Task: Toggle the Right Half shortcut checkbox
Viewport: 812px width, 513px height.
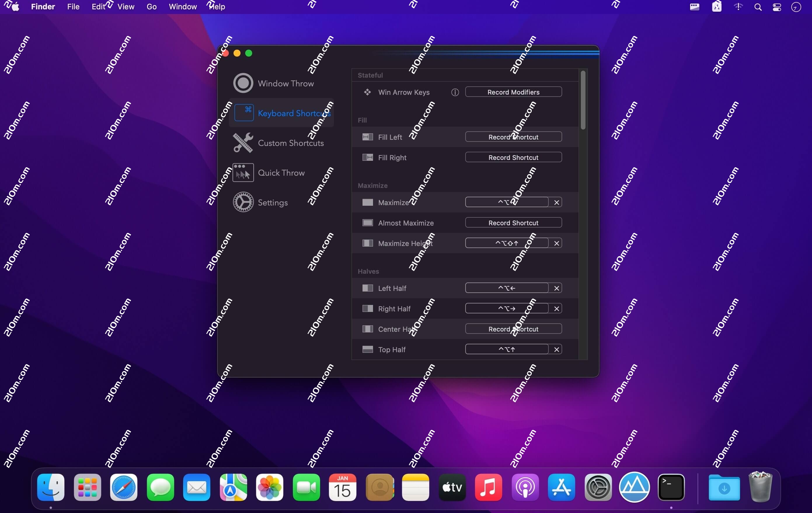Action: click(367, 308)
